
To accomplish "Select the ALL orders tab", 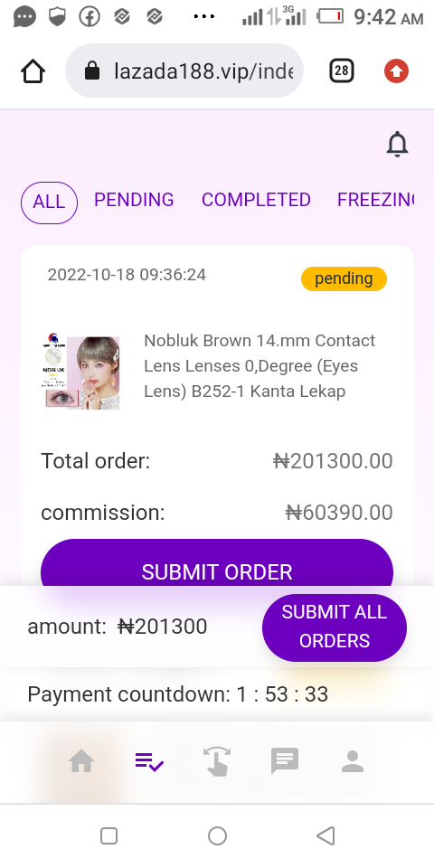I will (49, 203).
